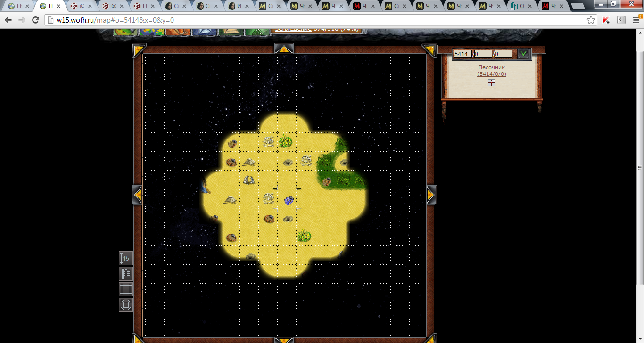The height and width of the screenshot is (343, 644).
Task: Move the map west using the left arrow
Action: click(137, 195)
